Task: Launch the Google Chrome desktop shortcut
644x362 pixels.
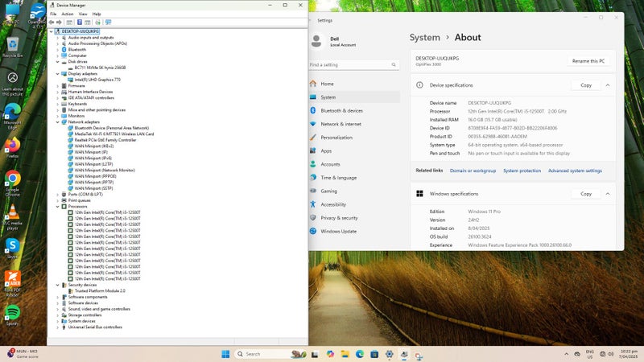Action: pyautogui.click(x=13, y=183)
